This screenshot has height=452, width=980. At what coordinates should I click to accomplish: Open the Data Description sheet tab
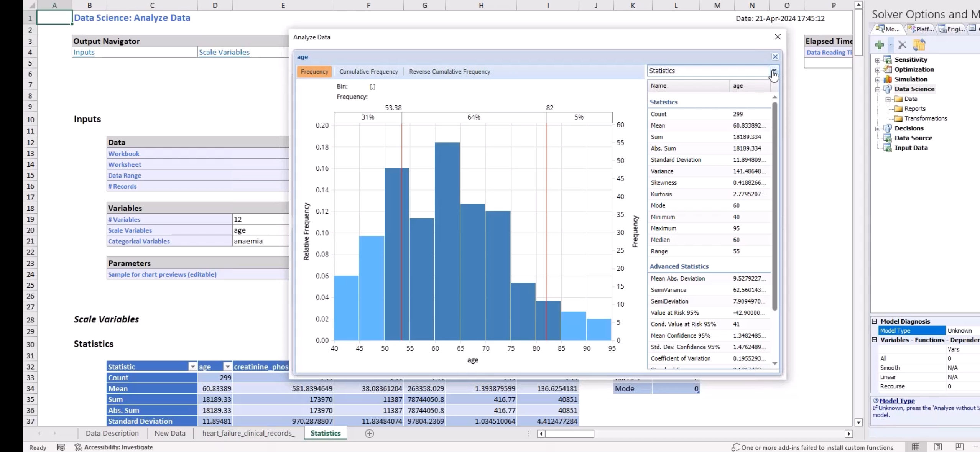tap(112, 433)
